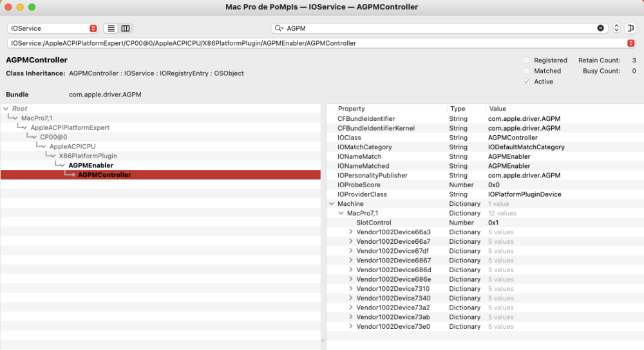
Task: Expand Vendor1002Device686e dictionary
Action: [350, 279]
